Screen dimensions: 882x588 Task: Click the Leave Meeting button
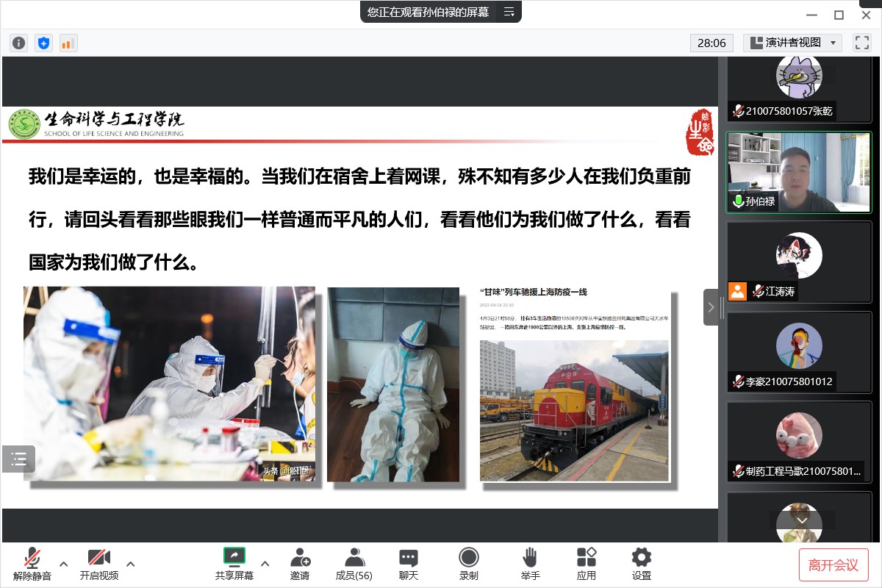pyautogui.click(x=833, y=564)
